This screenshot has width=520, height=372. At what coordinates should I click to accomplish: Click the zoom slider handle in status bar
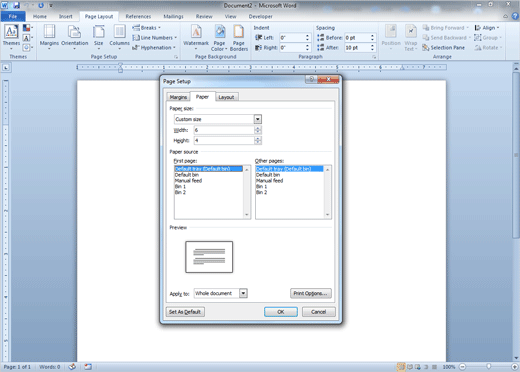point(489,367)
